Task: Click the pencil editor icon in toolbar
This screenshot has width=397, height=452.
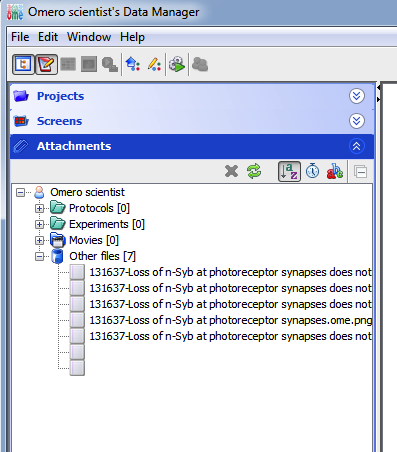Action: point(154,64)
